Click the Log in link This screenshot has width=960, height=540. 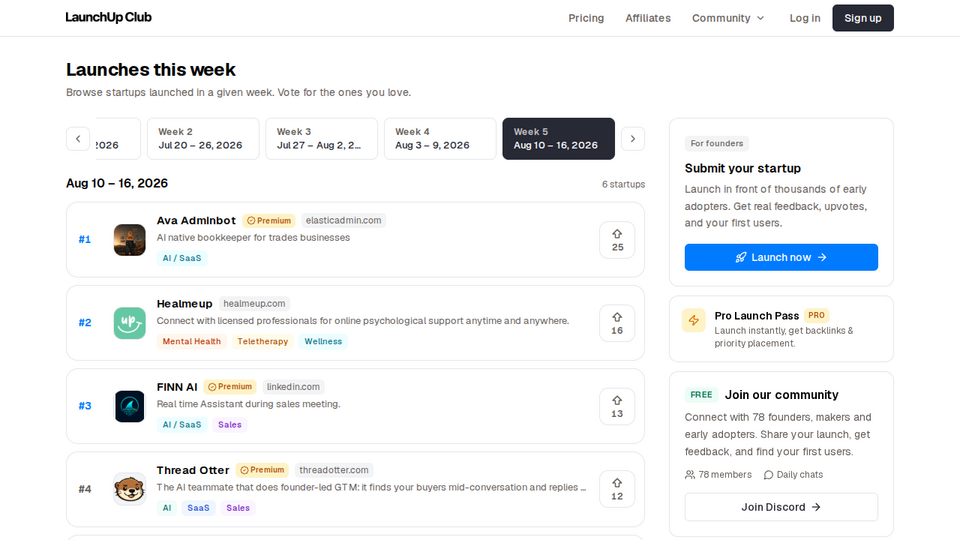804,18
